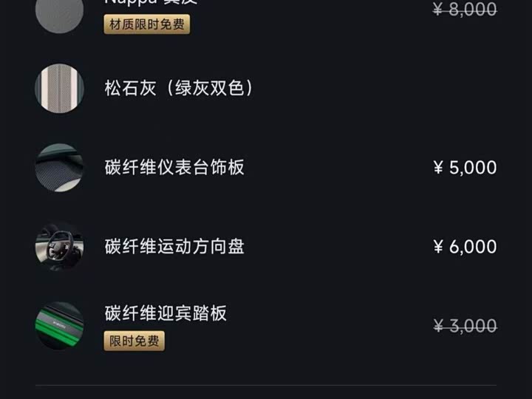Image resolution: width=532 pixels, height=399 pixels.
Task: Click the crossed-out ¥3,000 price
Action: [x=464, y=326]
